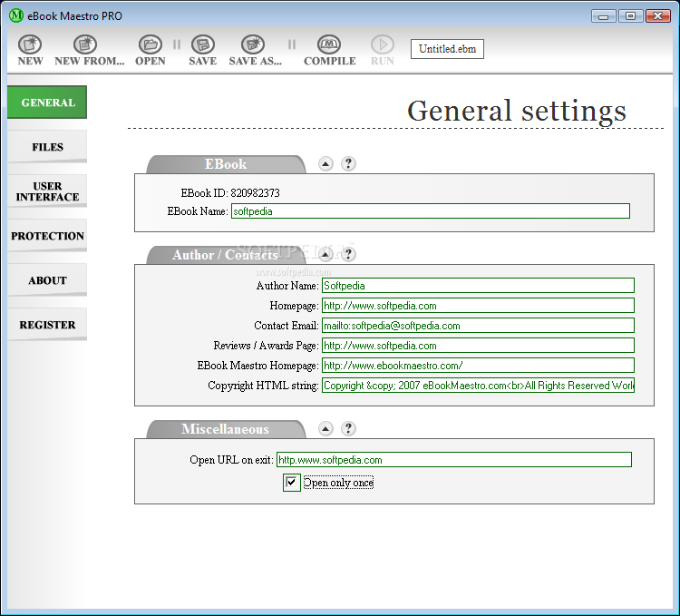Open the PROTECTION tab
Viewport: 680px width, 616px height.
coord(47,236)
